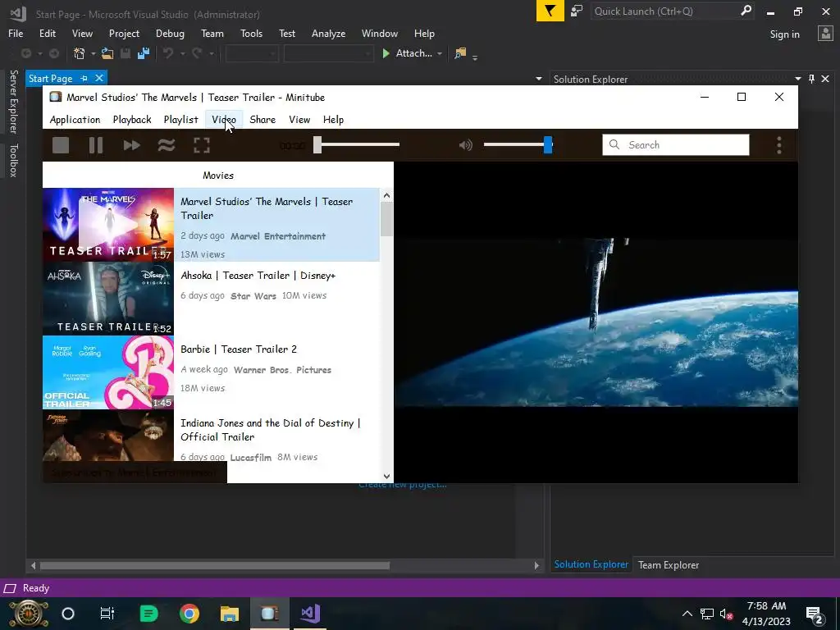Focus the Minitube Search field
Image resolution: width=840 pixels, height=630 pixels.
[676, 144]
